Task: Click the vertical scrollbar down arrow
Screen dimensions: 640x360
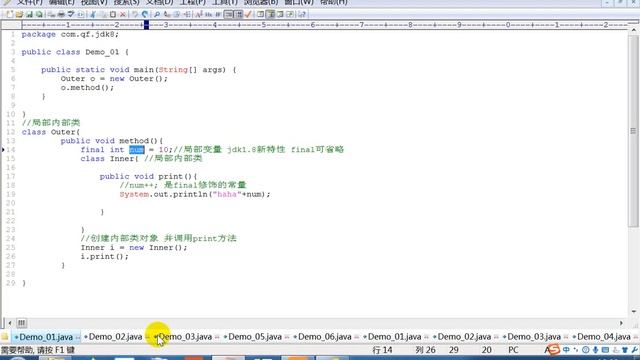Action: click(633, 311)
